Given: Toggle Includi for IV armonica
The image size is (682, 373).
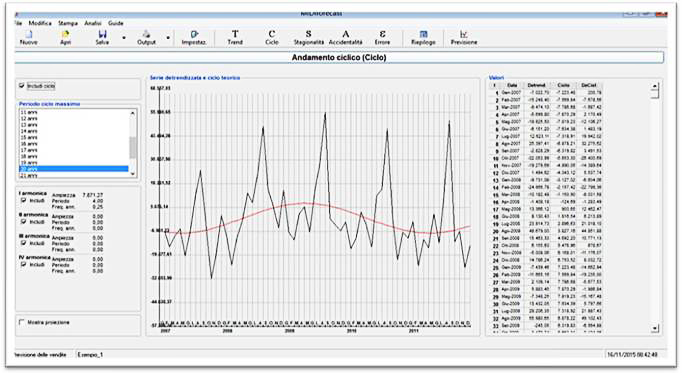Looking at the screenshot, I should tap(24, 264).
